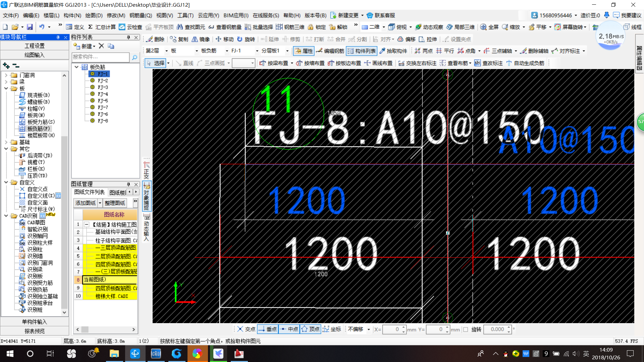Toggle 交点 intersection snap

pyautogui.click(x=246, y=329)
